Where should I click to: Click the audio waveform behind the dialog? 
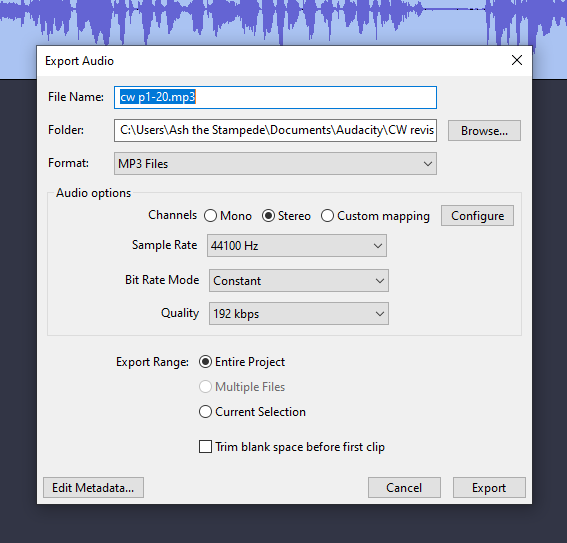284,22
